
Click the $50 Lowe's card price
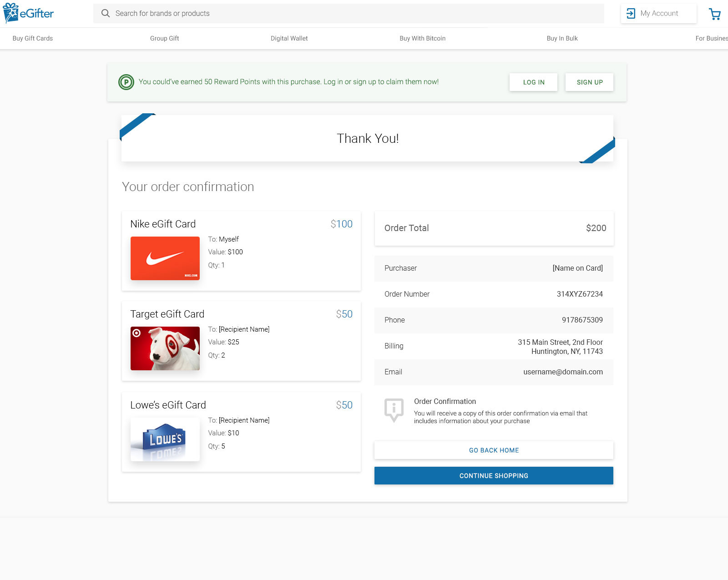click(344, 405)
